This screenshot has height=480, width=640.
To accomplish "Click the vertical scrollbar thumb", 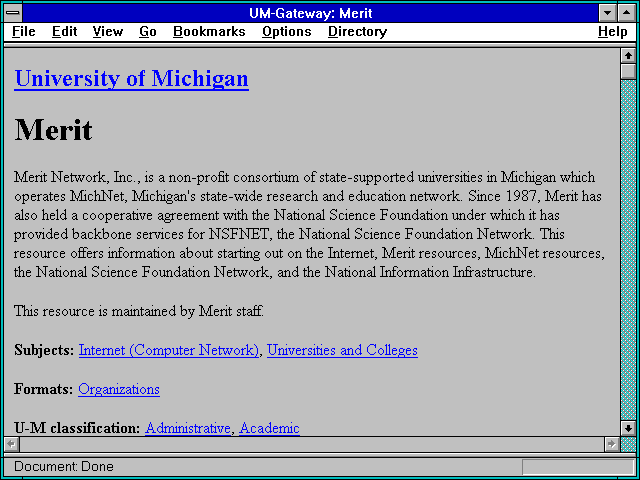I will click(628, 71).
